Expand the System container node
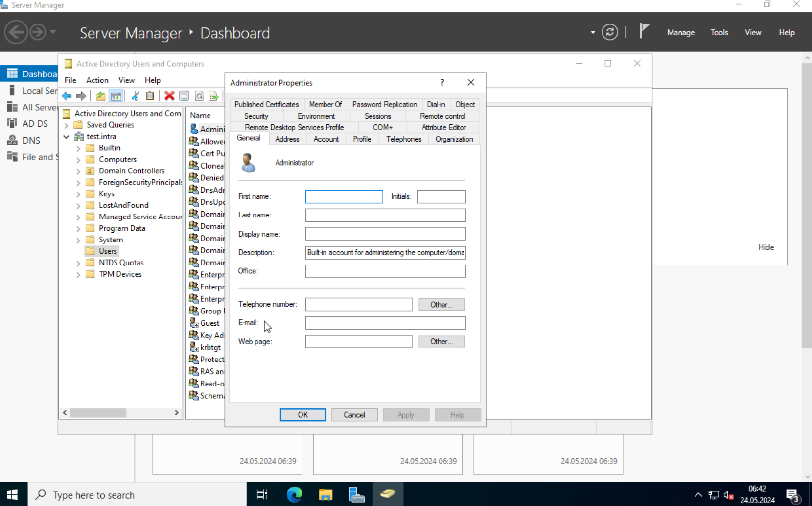The height and width of the screenshot is (506, 812). click(78, 240)
